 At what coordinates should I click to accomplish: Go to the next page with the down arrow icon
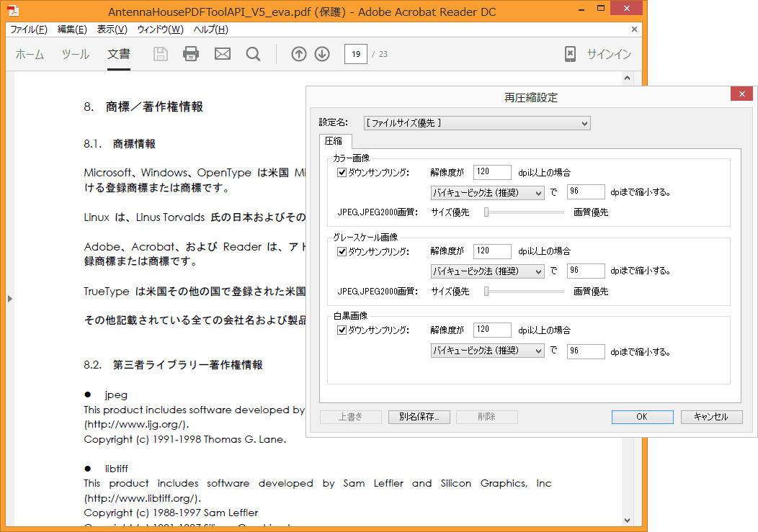click(322, 54)
